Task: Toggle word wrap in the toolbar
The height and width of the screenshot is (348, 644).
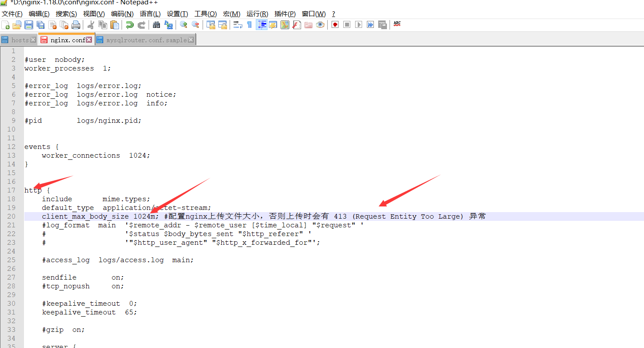Action: (x=238, y=25)
